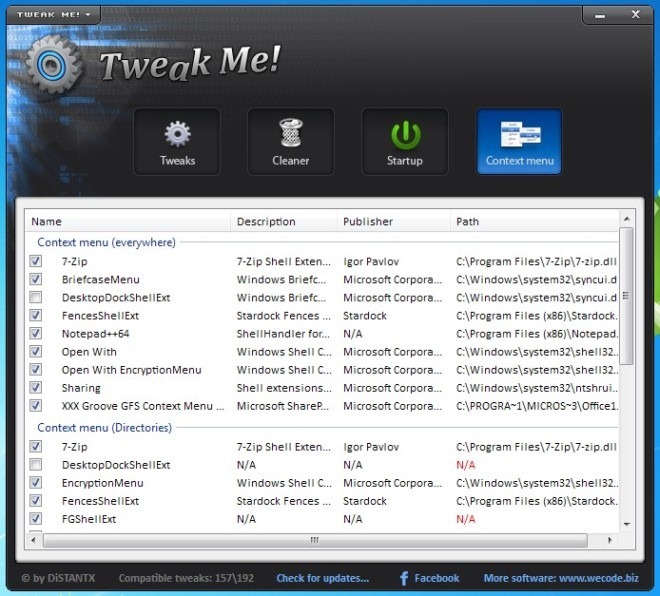Click the vertical scrollbar up arrow
Screen dimensions: 660x596
627,219
